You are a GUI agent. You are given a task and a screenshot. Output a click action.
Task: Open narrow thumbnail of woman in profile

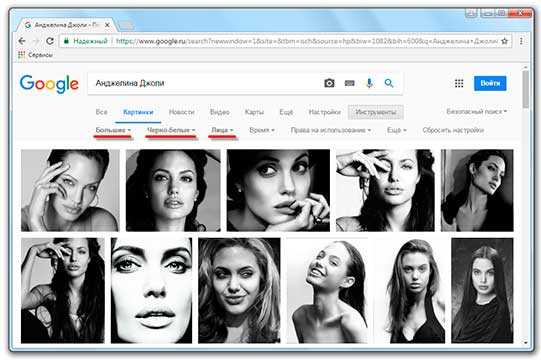point(477,190)
